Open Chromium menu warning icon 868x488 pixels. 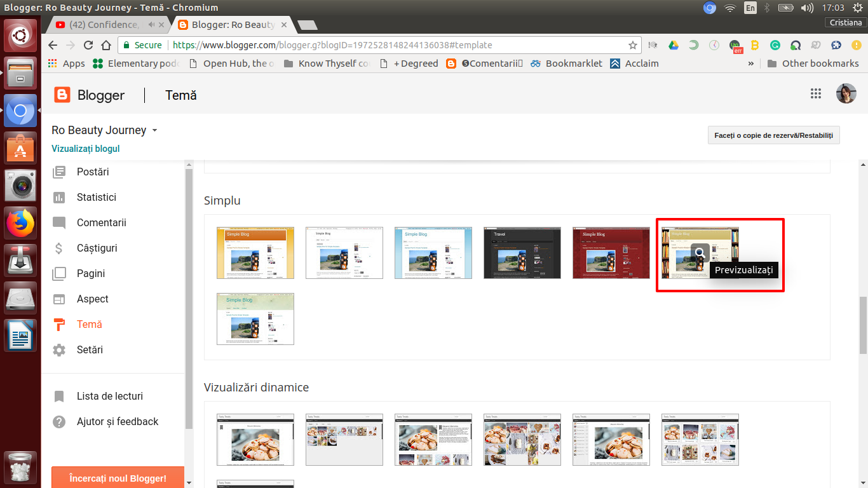coord(855,45)
